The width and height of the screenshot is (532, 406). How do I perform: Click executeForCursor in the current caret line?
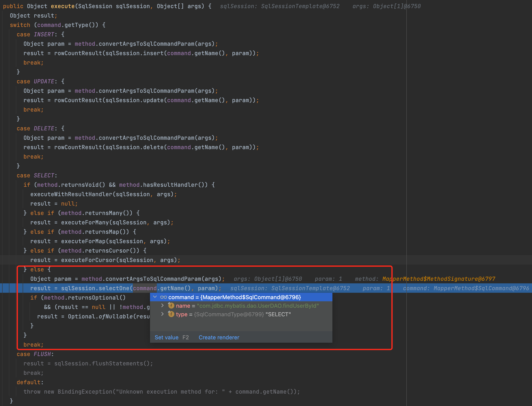[x=88, y=260]
